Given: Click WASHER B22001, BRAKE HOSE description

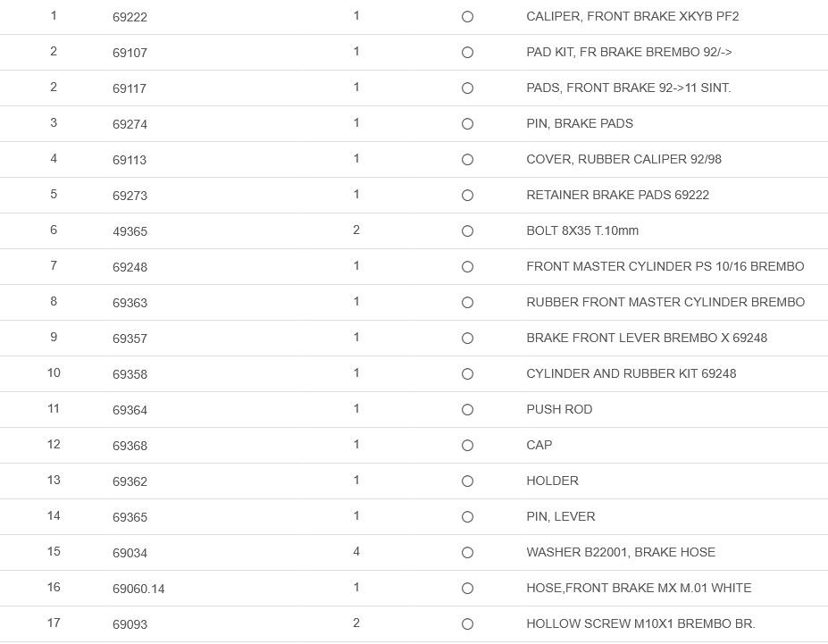Looking at the screenshot, I should coord(621,552).
